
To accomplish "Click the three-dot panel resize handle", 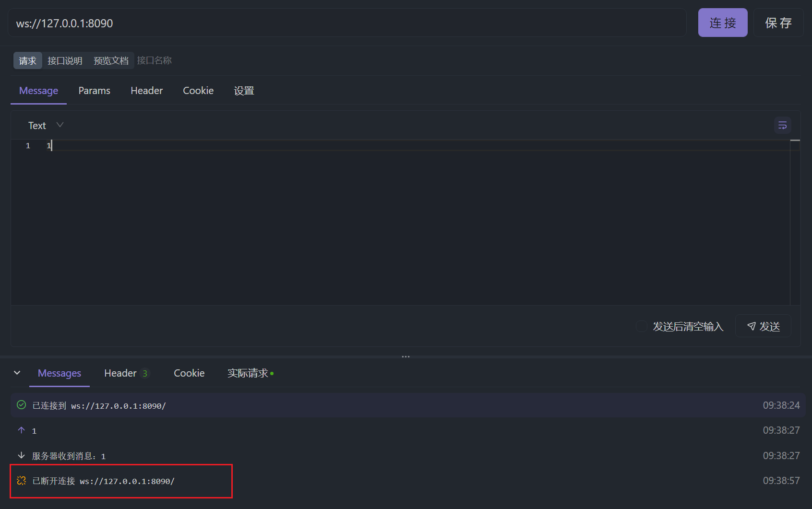I will point(406,356).
